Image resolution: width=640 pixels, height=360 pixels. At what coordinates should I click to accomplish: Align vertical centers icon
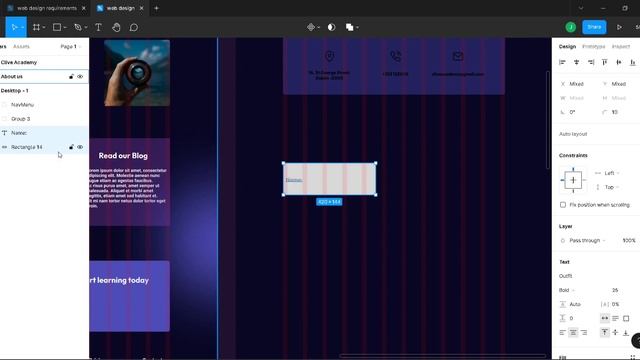click(619, 62)
